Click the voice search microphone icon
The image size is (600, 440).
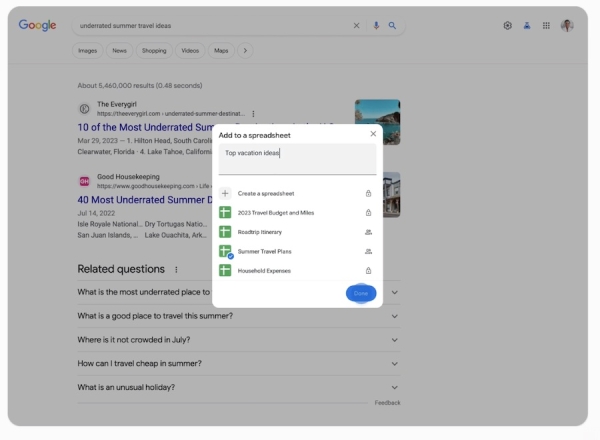376,26
